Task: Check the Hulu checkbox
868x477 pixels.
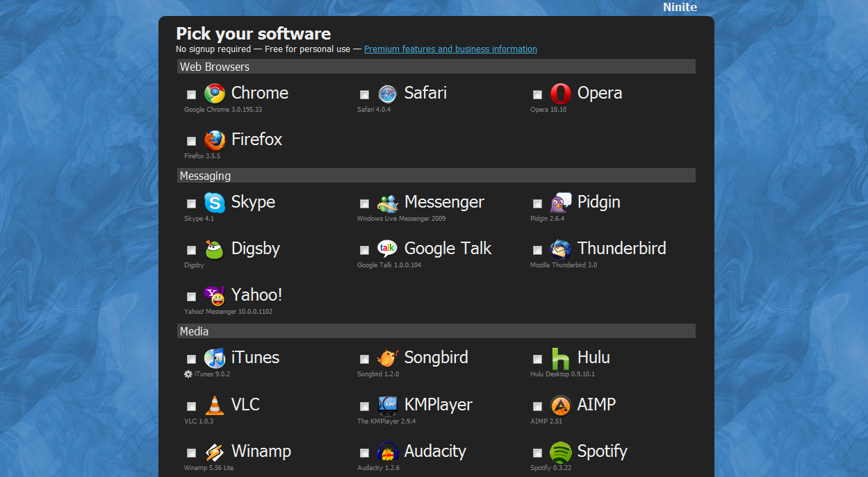Action: (537, 359)
